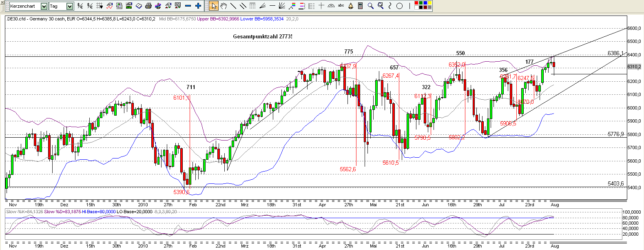Select the crosshair tool
This screenshot has width=644, height=250.
coord(321,6)
